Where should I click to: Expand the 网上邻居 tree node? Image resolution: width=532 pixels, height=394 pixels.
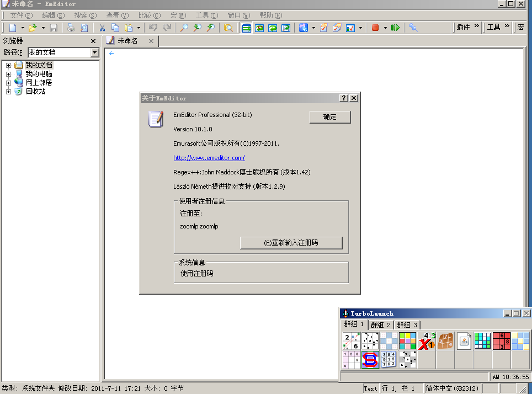[x=8, y=83]
